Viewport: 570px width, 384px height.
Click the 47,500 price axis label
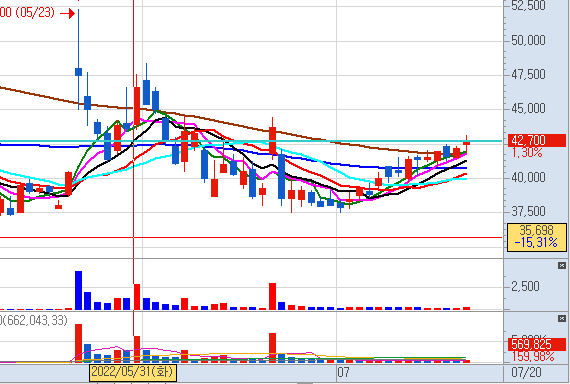click(528, 75)
